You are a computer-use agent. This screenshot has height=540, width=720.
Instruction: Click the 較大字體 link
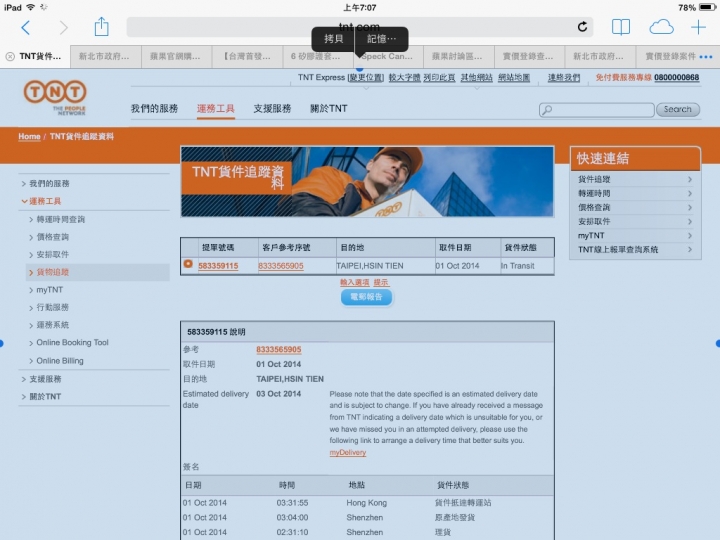[x=404, y=78]
